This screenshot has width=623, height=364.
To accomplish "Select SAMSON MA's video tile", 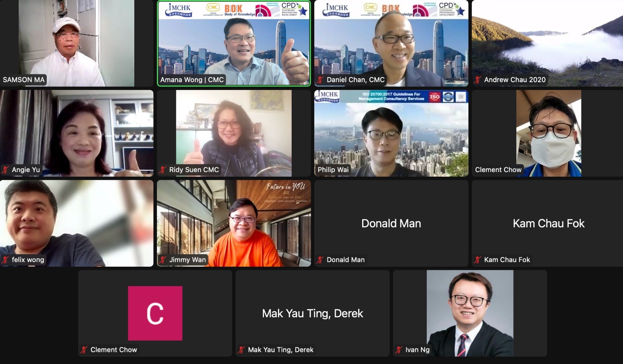I will [77, 43].
